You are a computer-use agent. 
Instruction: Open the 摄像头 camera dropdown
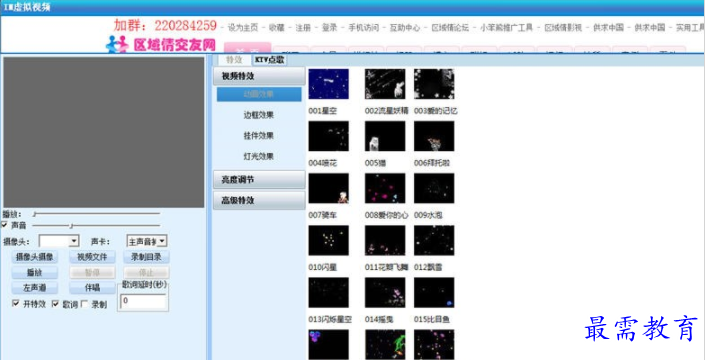tap(59, 241)
